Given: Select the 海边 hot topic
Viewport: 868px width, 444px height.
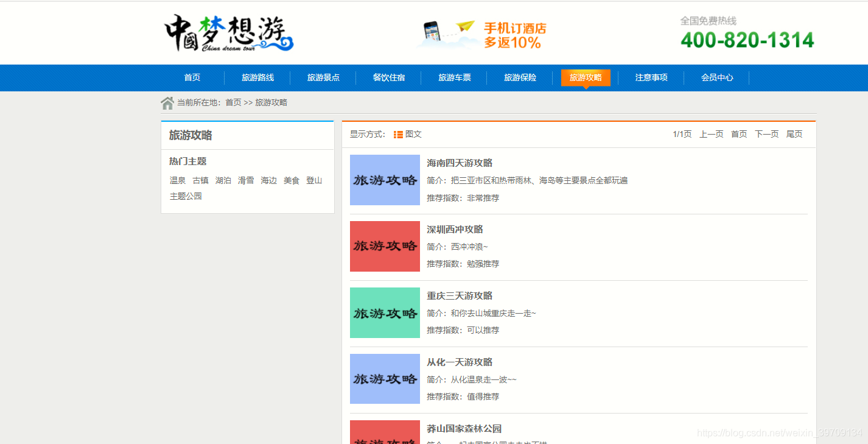Looking at the screenshot, I should coord(268,181).
